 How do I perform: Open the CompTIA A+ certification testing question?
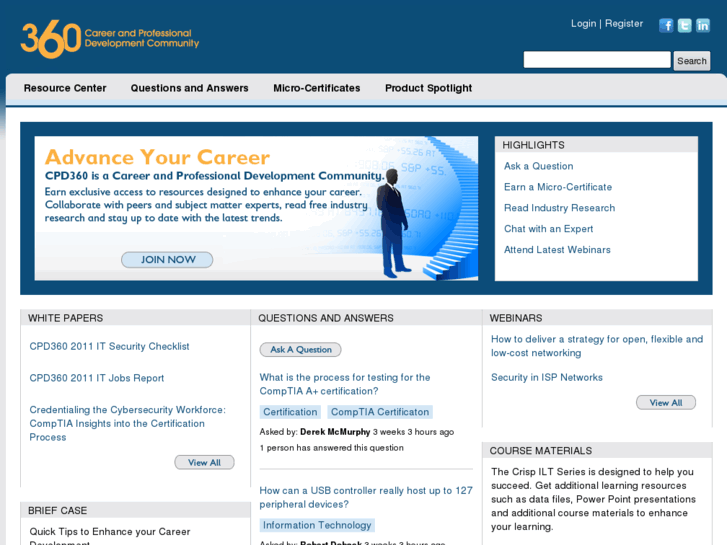coord(344,384)
